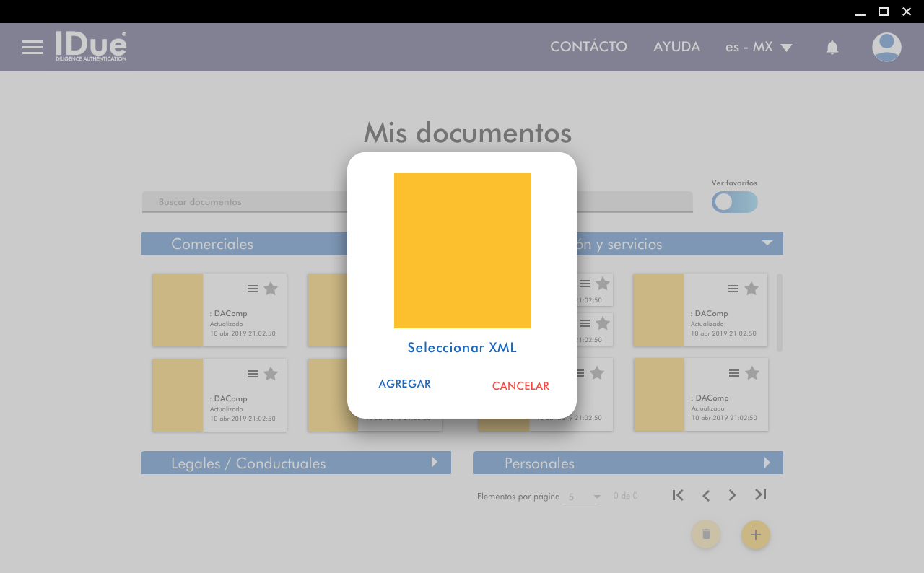The image size is (924, 573).
Task: Click the AGREGAR button in dialog
Action: (x=404, y=384)
